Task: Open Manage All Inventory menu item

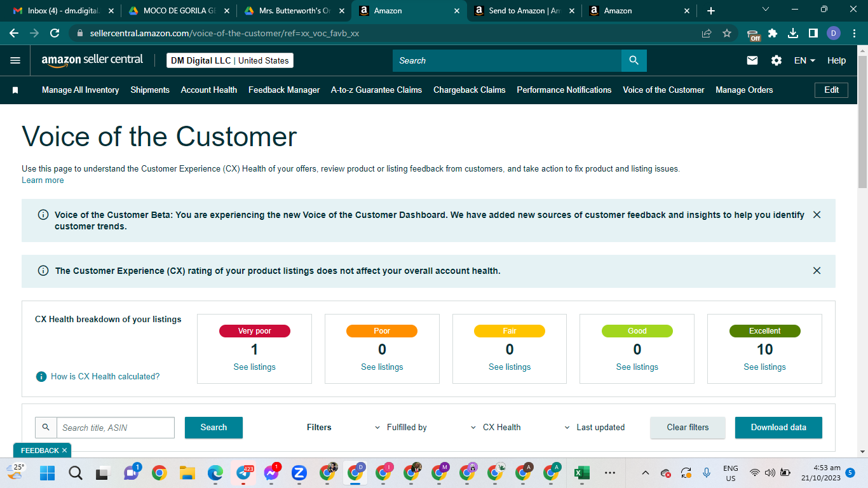Action: 81,90
